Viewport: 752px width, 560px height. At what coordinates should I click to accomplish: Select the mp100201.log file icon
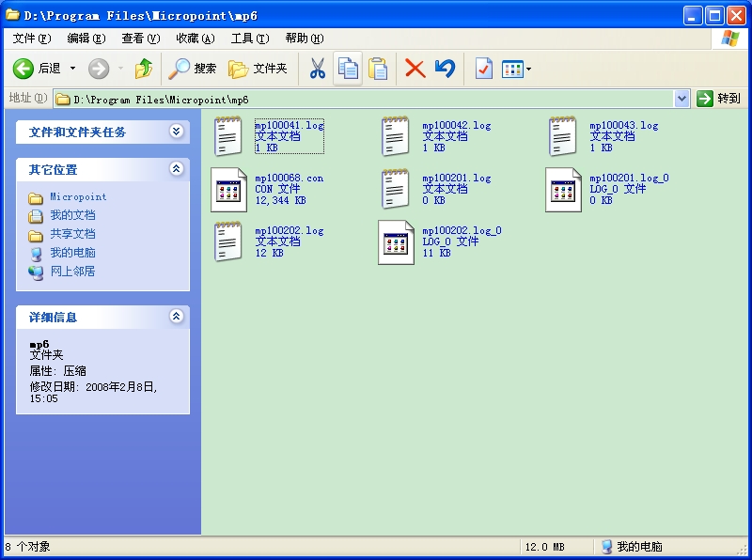[395, 189]
